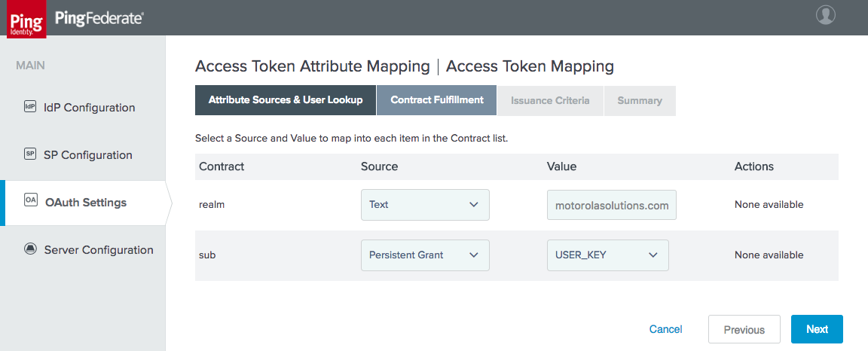This screenshot has width=868, height=351.
Task: Click the Actions column header
Action: point(754,166)
